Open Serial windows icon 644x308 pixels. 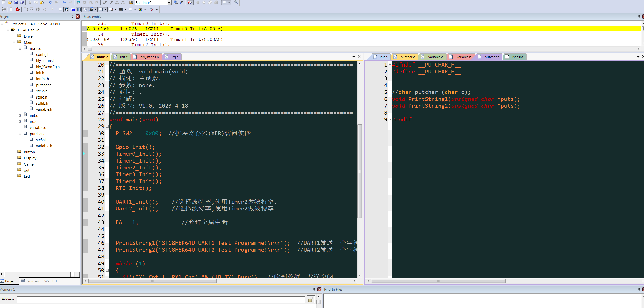point(111,9)
